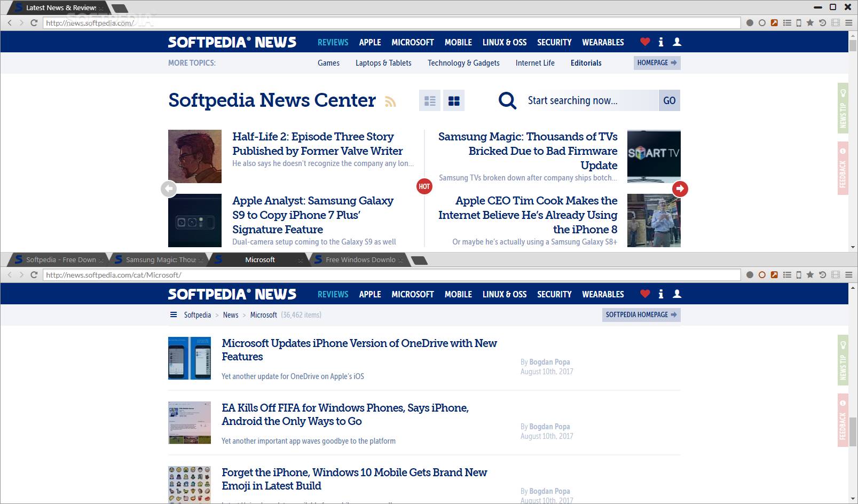Click the RSS feed icon beside Softpedia News Center

coord(390,101)
